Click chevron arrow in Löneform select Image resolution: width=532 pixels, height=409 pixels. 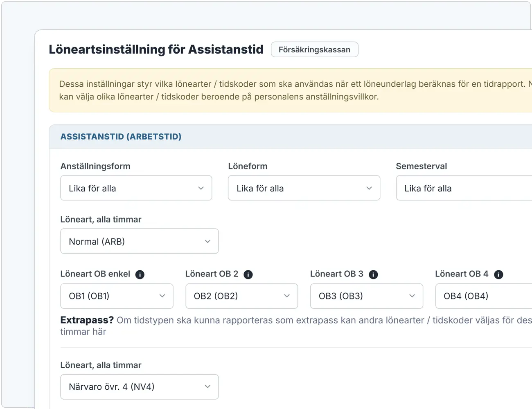click(x=369, y=188)
